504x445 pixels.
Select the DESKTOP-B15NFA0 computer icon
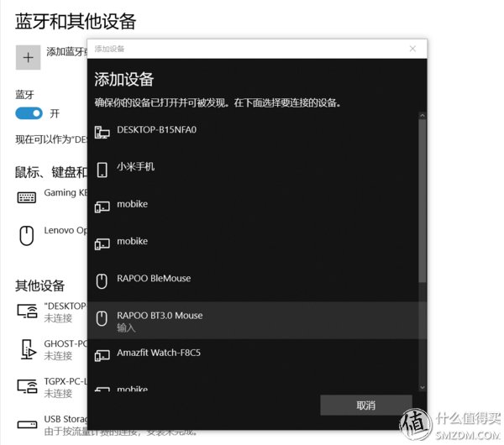pyautogui.click(x=102, y=132)
